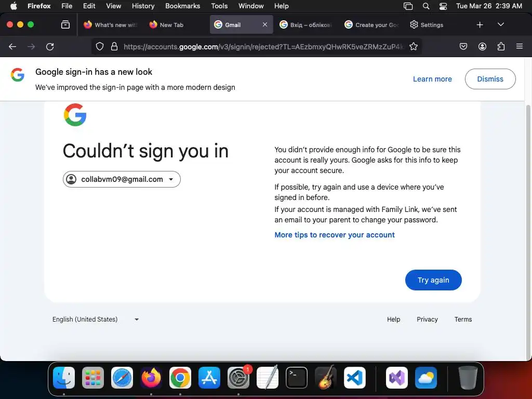Open the Save to Pocket icon
The image size is (532, 399).
[463, 46]
